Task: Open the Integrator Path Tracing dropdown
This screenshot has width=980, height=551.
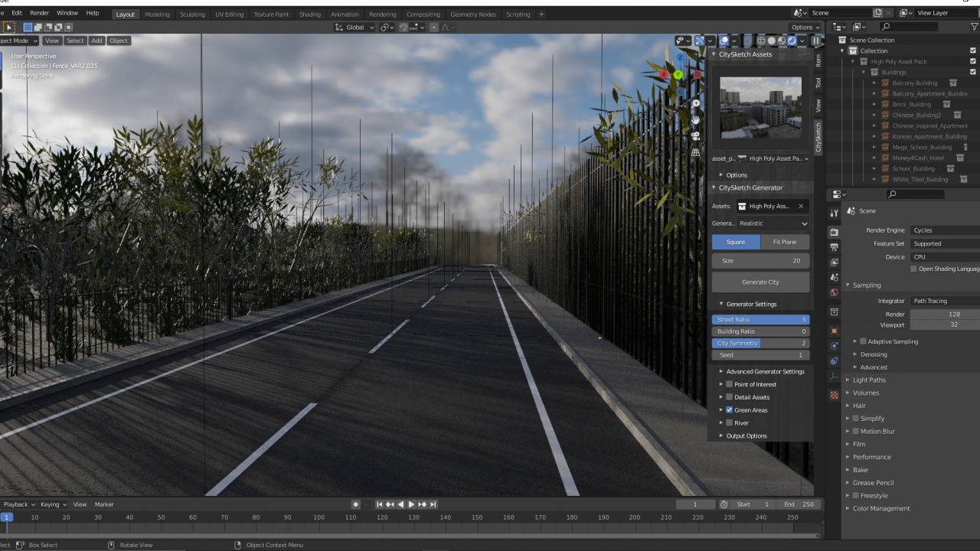Action: 945,301
